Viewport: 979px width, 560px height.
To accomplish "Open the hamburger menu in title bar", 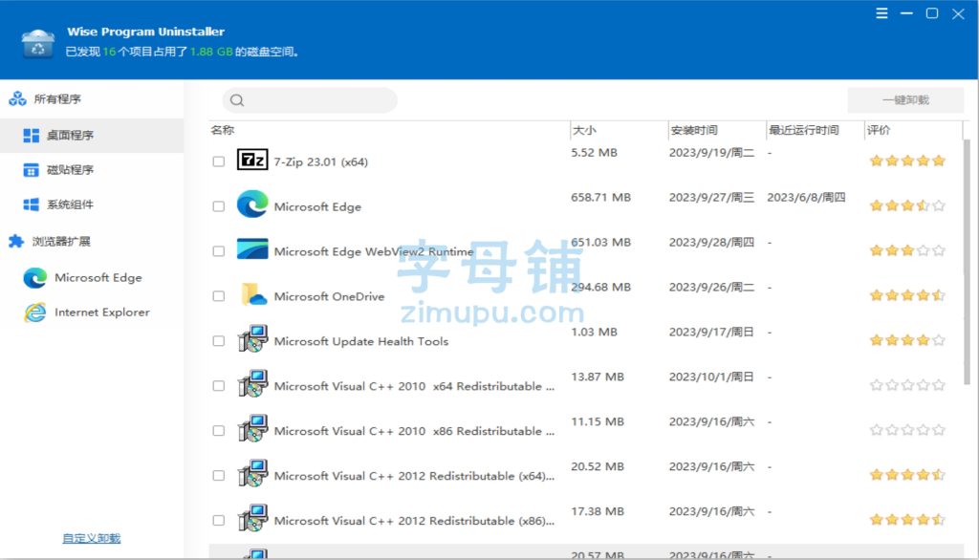I will (x=881, y=13).
